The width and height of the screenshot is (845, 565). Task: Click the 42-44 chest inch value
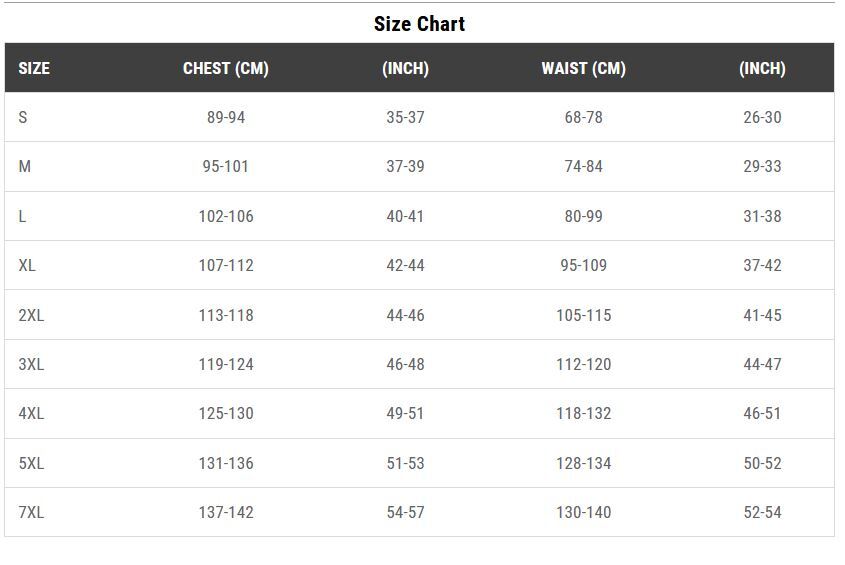coord(405,265)
